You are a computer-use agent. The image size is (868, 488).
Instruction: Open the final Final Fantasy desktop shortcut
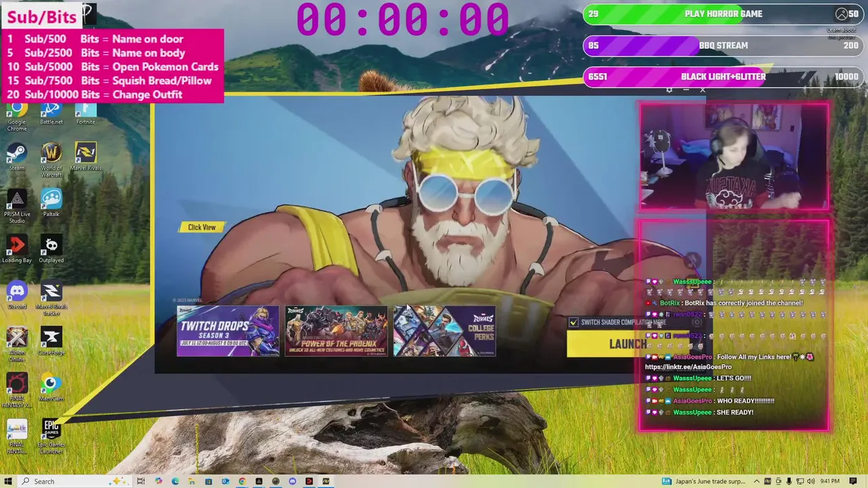tap(17, 436)
